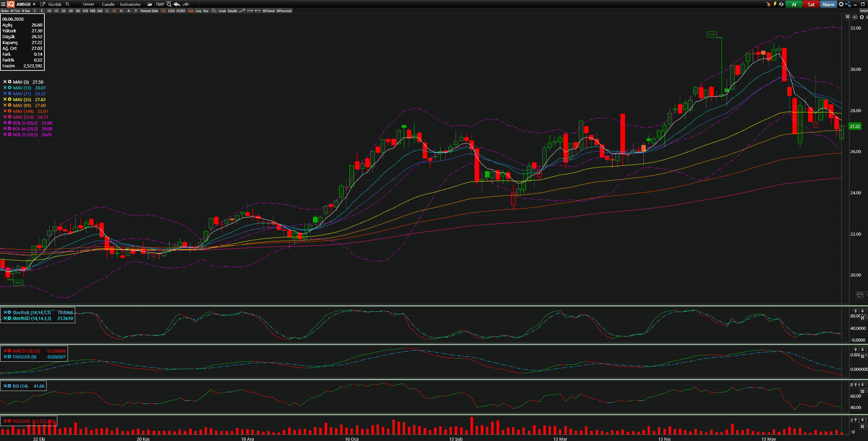
Task: Remove the VOLUME indicator with X
Action: (x=5, y=421)
